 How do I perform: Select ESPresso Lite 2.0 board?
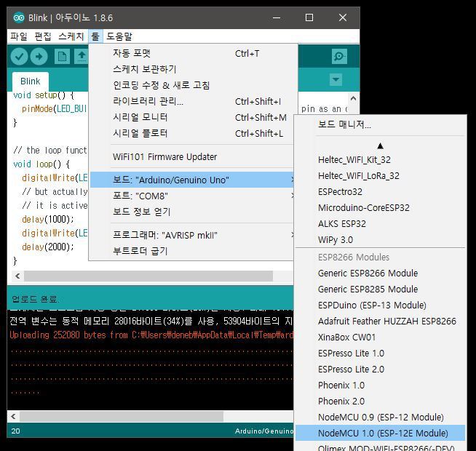380,370
